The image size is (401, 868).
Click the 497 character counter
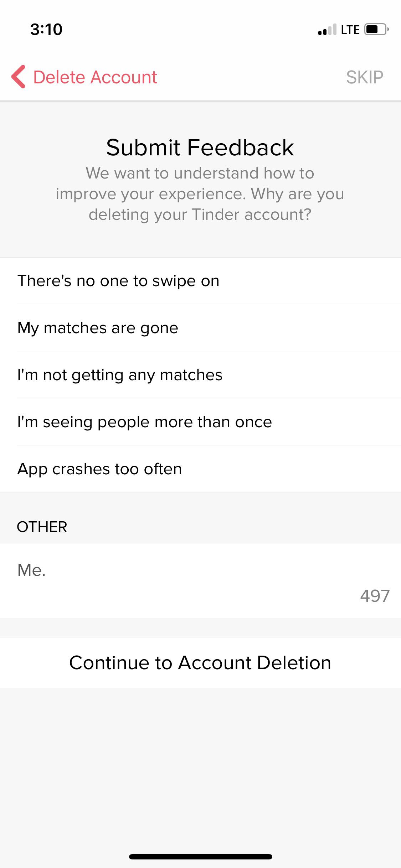tap(375, 594)
